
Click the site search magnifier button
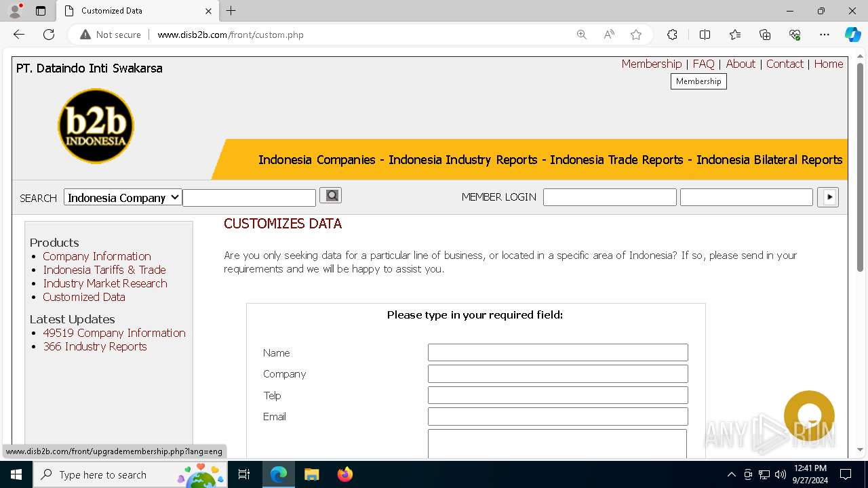pos(330,196)
